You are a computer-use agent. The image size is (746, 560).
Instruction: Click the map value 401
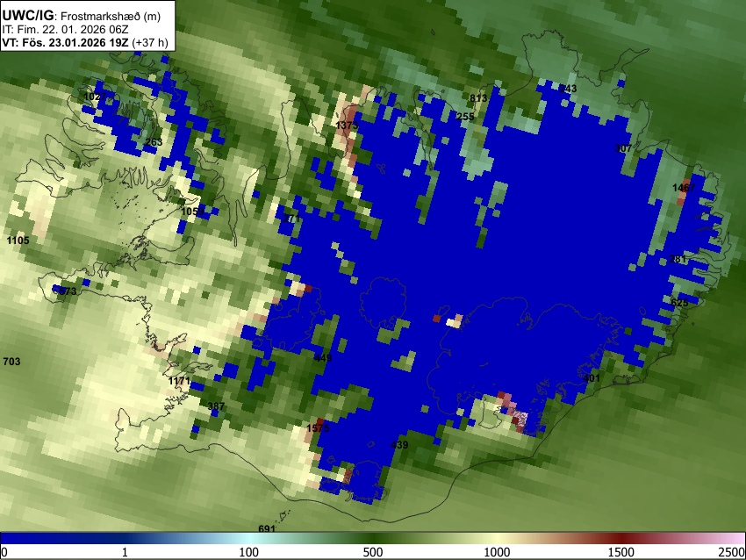tap(592, 378)
